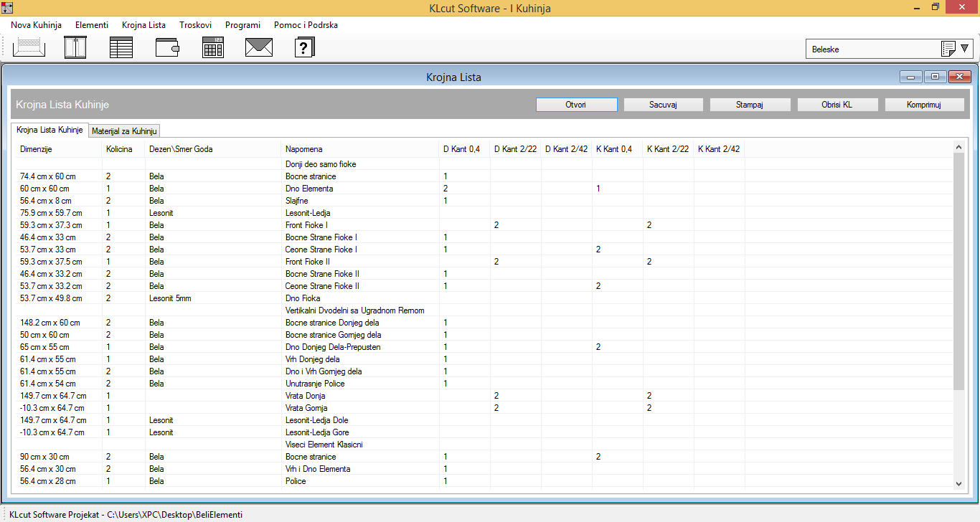Expand the Beleske dropdown arrow
This screenshot has width=980, height=522.
(965, 49)
